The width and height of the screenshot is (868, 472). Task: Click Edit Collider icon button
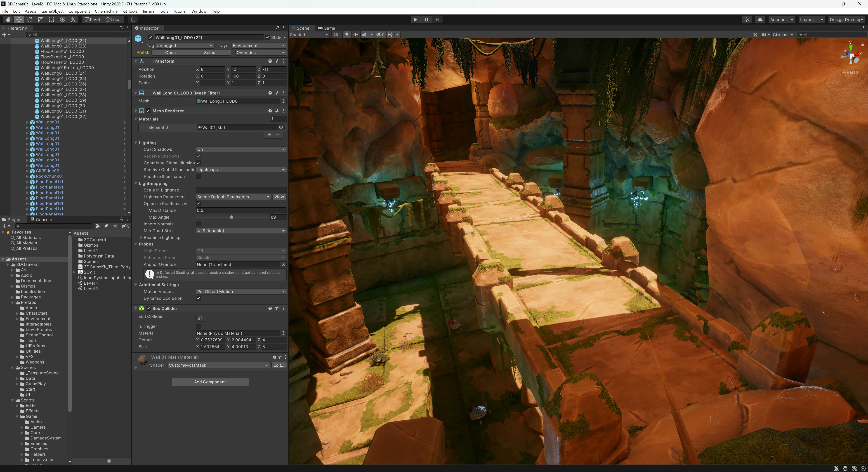click(x=200, y=318)
